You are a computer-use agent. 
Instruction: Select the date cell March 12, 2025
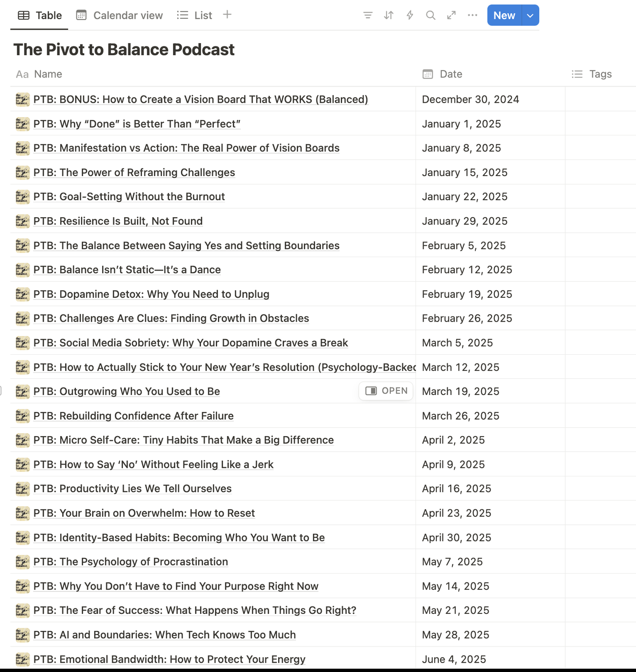coord(491,367)
